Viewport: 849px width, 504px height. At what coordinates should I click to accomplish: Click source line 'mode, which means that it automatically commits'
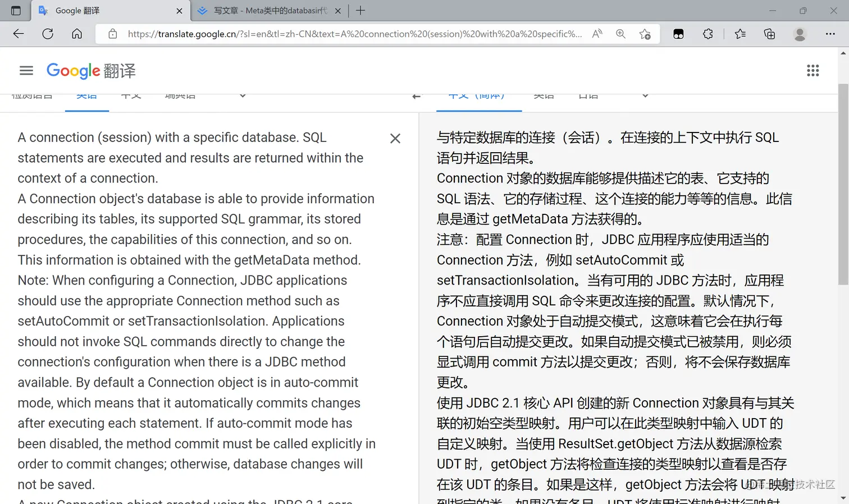(189, 403)
